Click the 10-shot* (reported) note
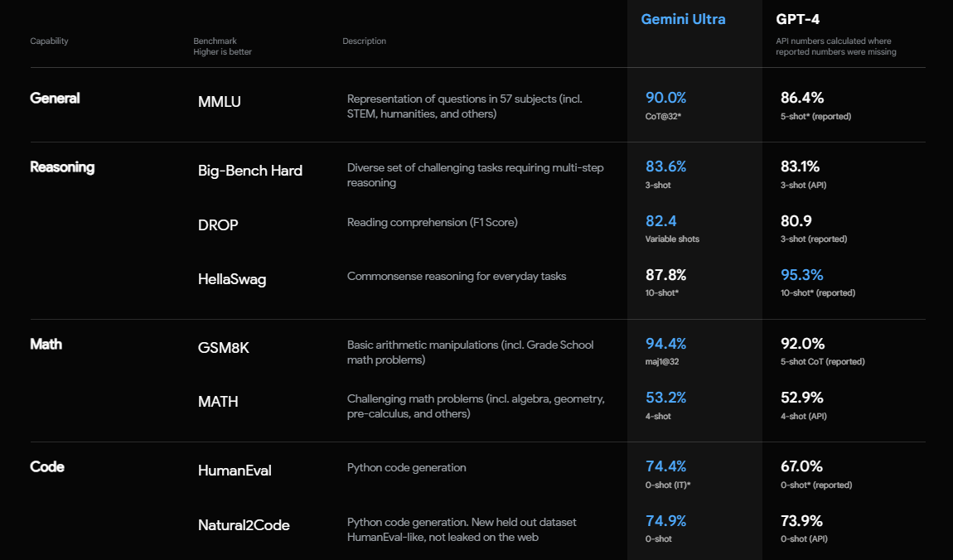953x560 pixels. [x=818, y=293]
